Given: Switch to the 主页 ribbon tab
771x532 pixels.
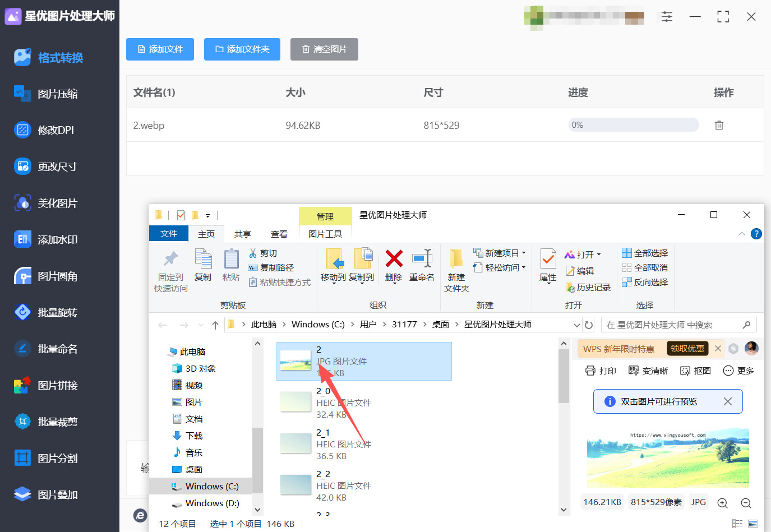Looking at the screenshot, I should 206,234.
